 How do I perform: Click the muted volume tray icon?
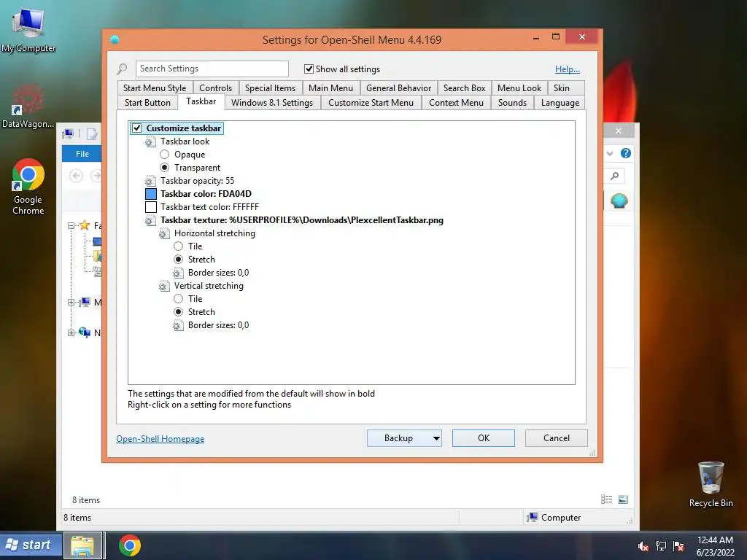643,546
